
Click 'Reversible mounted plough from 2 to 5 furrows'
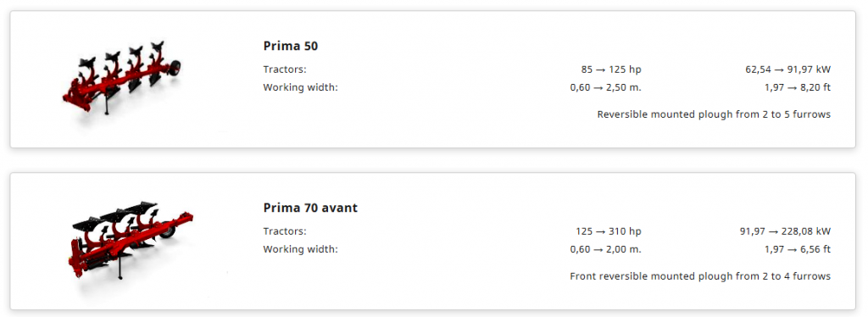coord(714,114)
